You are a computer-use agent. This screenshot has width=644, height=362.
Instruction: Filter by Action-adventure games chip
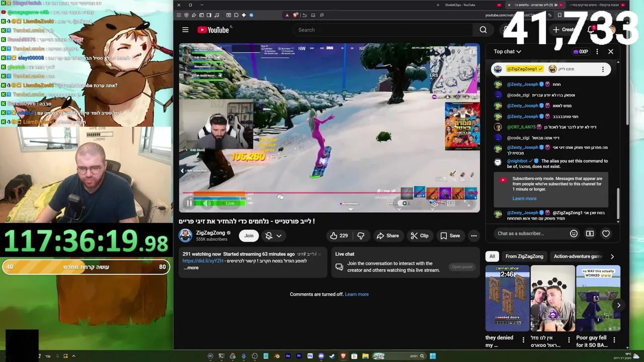tap(578, 256)
